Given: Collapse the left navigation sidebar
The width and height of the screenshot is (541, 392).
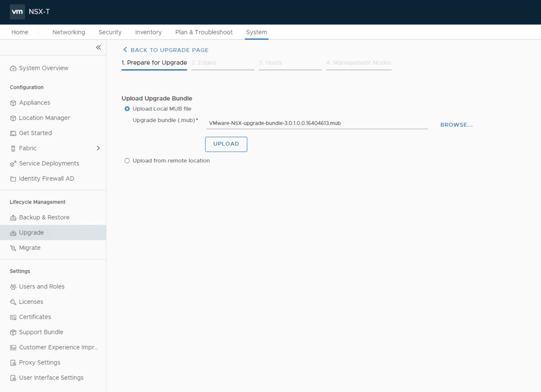Looking at the screenshot, I should tap(98, 48).
